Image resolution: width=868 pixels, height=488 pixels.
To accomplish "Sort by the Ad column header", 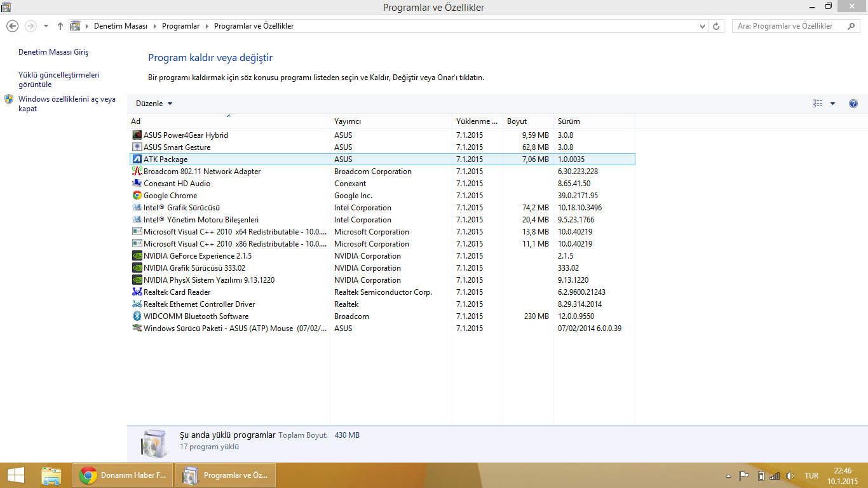I will (229, 121).
